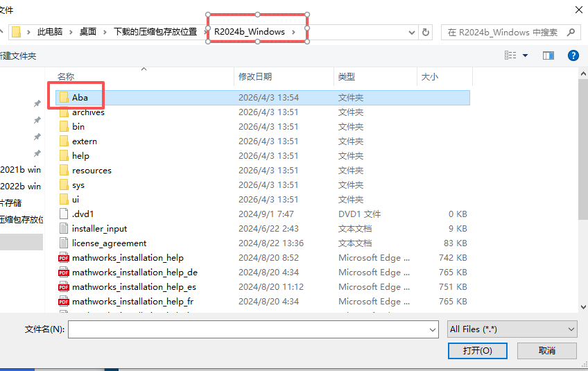The image size is (588, 371).
Task: Click the search magnifier icon
Action: coord(571,33)
